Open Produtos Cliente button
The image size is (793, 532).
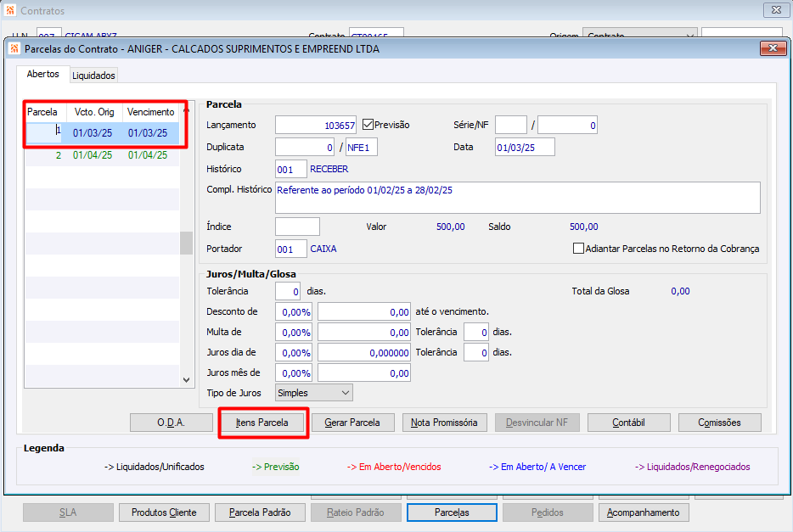(164, 512)
